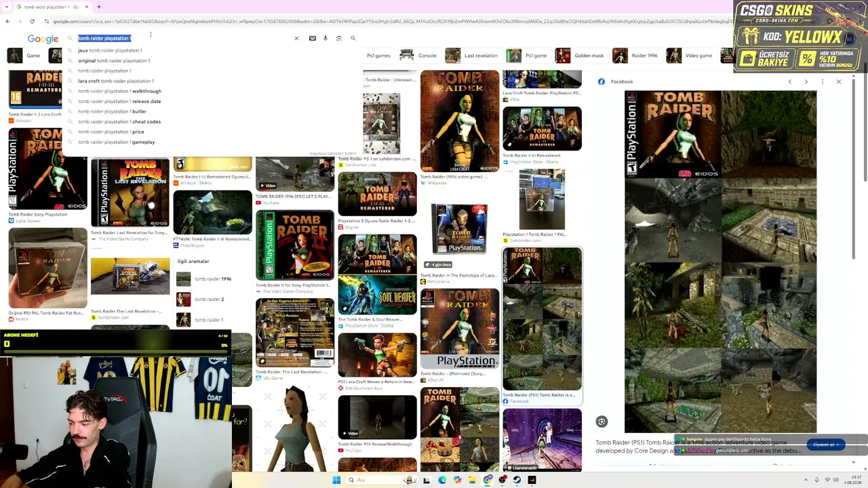Close the image preview panel
Viewport: 868px width, 488px height.
[x=838, y=81]
